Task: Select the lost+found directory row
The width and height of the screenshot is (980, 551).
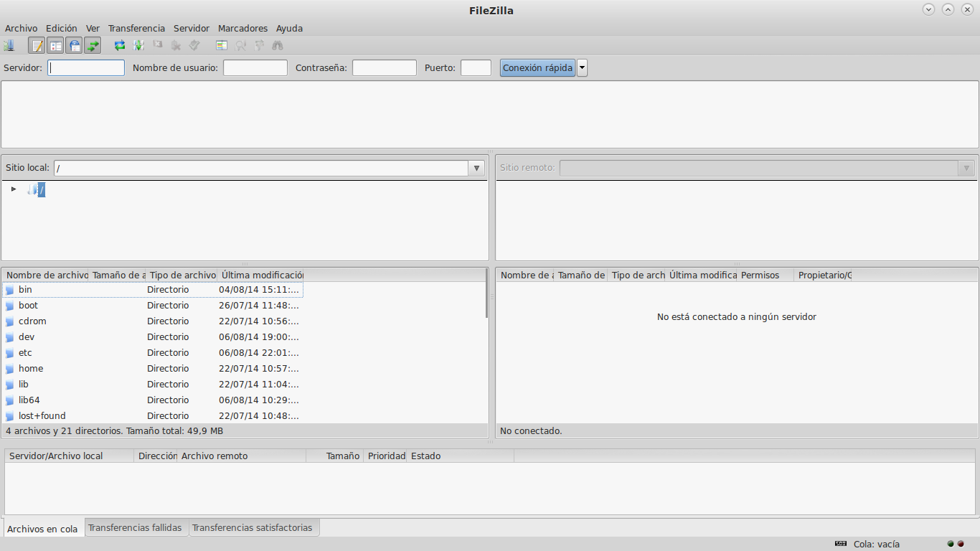Action: tap(153, 416)
